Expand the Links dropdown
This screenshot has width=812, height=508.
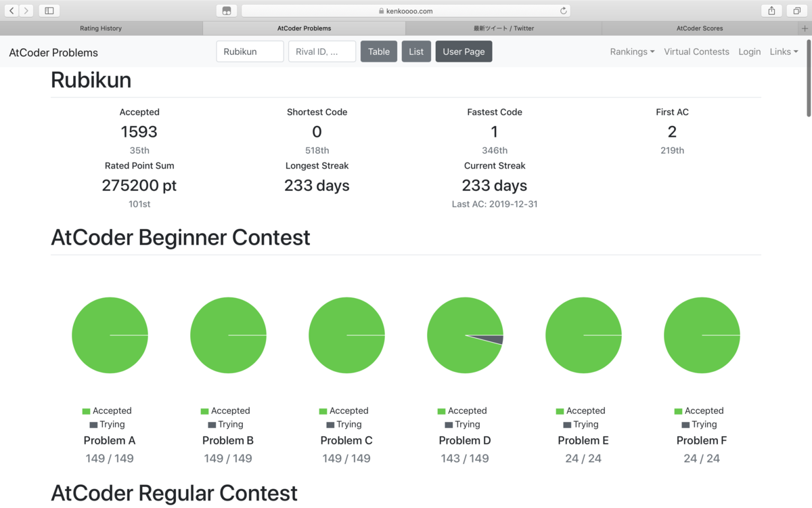(x=784, y=51)
